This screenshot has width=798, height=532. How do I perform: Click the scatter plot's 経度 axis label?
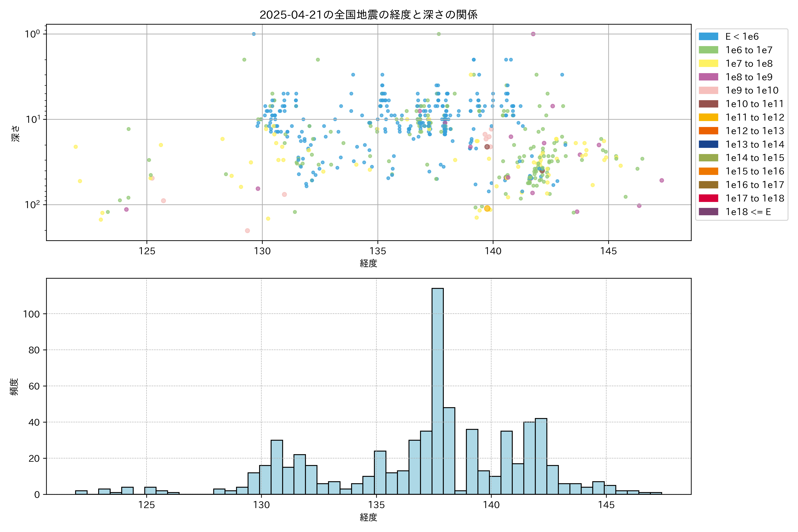click(x=368, y=263)
